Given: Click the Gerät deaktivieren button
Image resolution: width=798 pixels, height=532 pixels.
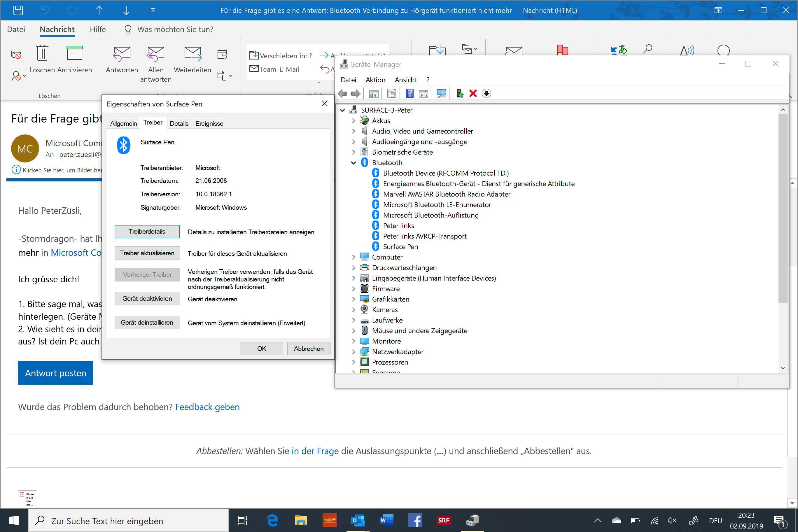Looking at the screenshot, I should click(x=147, y=299).
